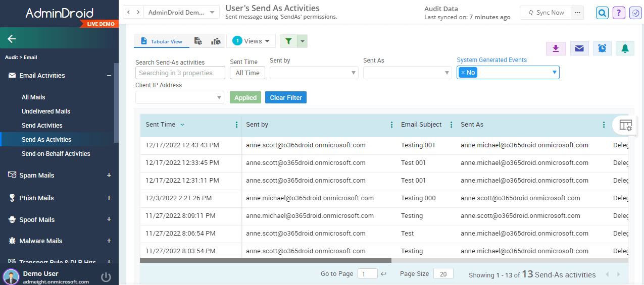Toggle the green filter funnel button
The height and width of the screenshot is (285, 644).
point(288,41)
